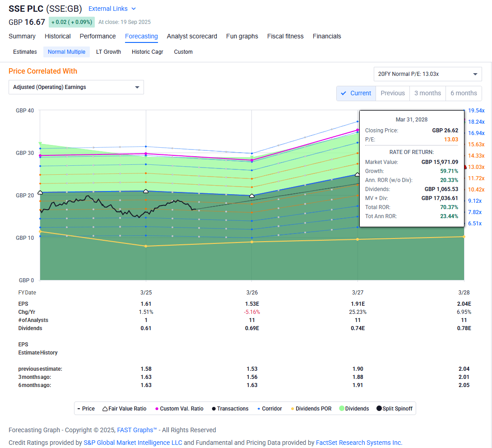
Task: Expand the External Links menu
Action: click(111, 8)
